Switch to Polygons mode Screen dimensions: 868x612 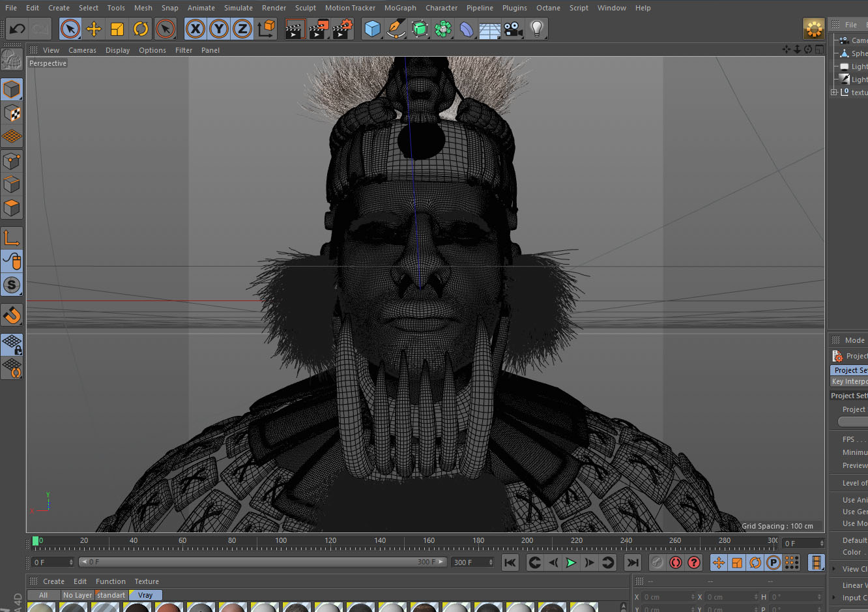12,208
